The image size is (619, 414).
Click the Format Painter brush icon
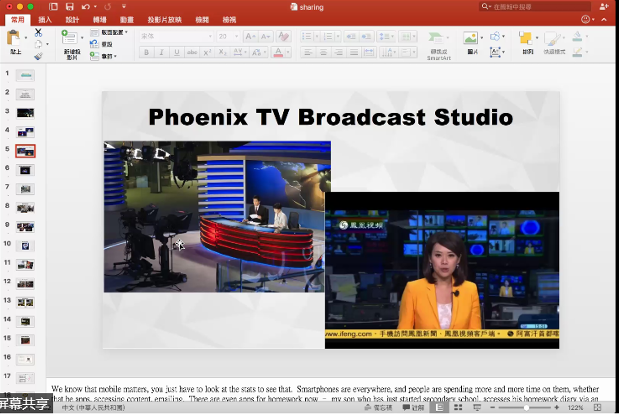click(38, 56)
